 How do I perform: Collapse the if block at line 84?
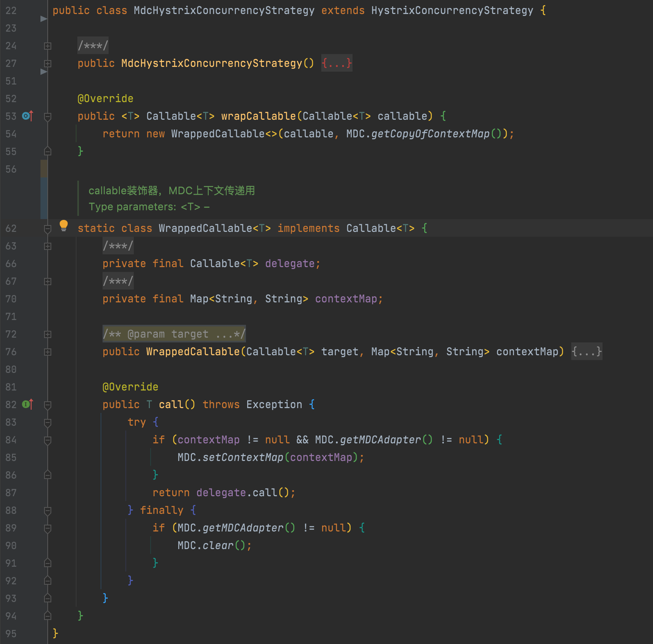point(48,440)
